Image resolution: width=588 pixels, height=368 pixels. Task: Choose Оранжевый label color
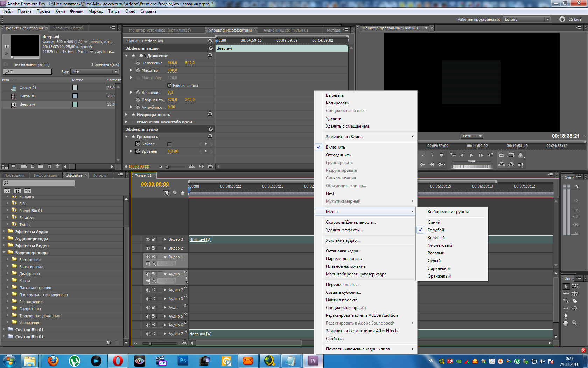tap(439, 276)
